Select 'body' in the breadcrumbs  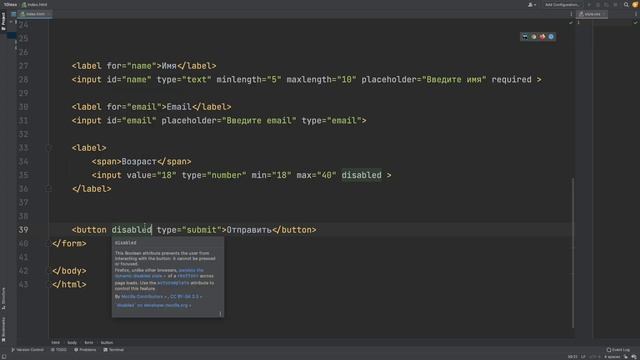point(72,342)
